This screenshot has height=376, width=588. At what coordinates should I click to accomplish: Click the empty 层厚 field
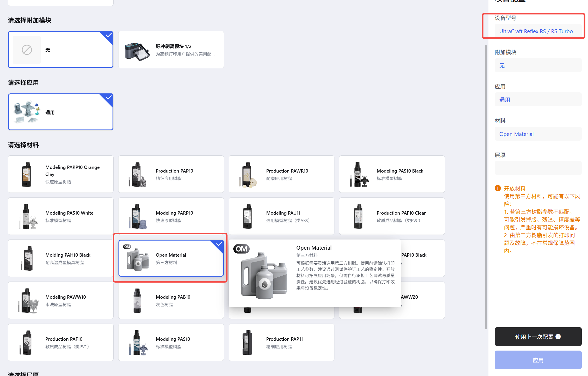538,168
